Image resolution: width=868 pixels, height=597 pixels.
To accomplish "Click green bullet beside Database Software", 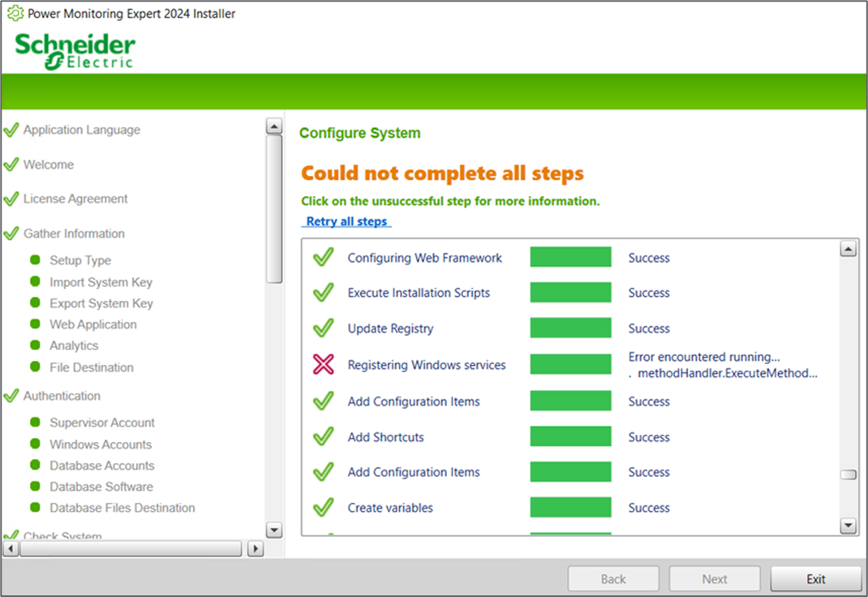I will [x=35, y=486].
